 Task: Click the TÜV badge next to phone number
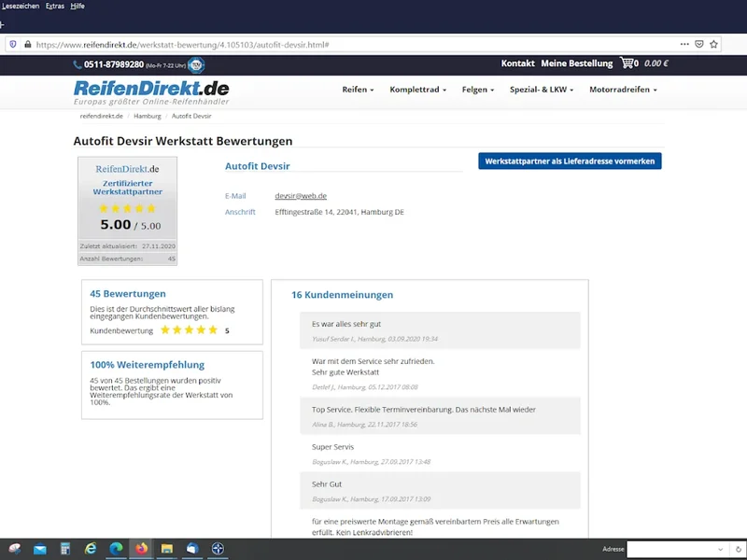point(196,65)
